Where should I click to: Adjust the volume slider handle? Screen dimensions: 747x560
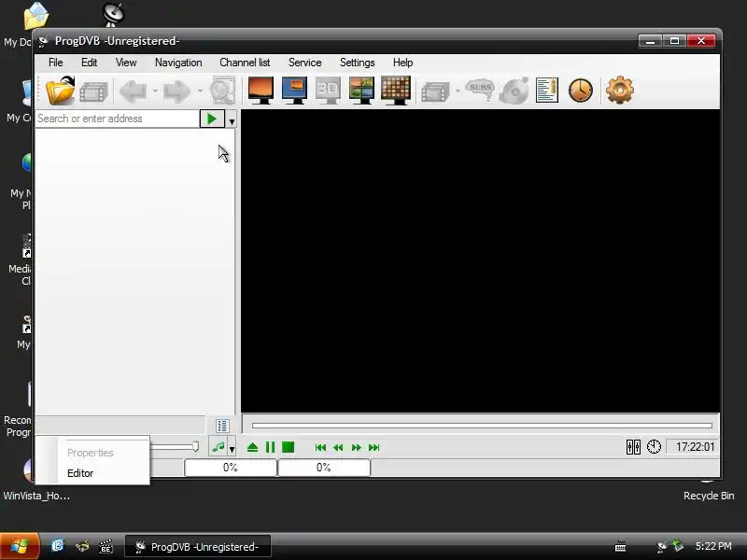[x=195, y=447]
